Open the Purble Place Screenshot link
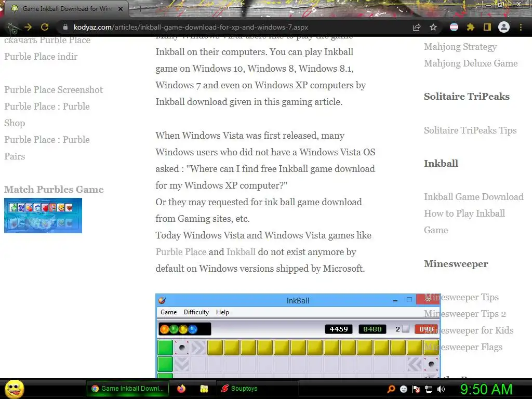This screenshot has width=532, height=399. pos(54,89)
